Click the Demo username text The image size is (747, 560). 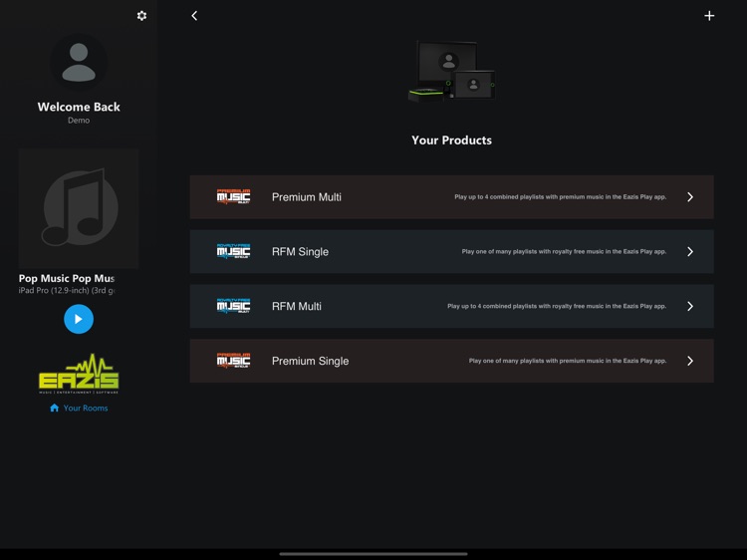click(x=79, y=121)
